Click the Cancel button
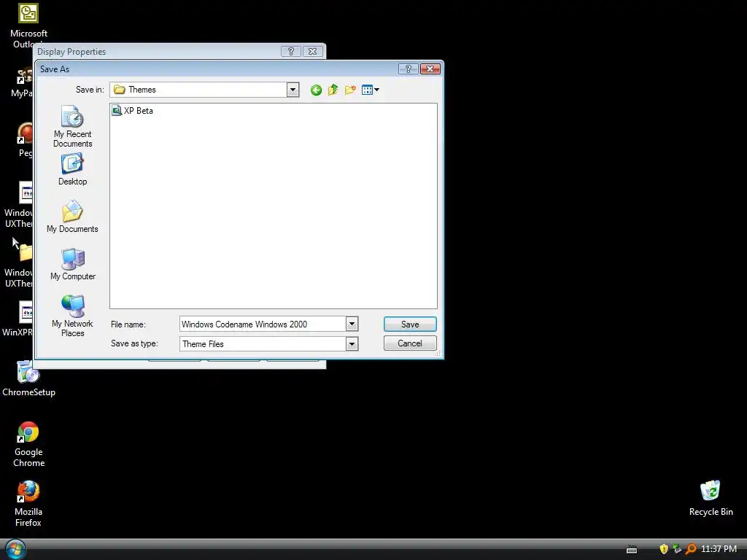Screen dimensions: 747x560 point(410,343)
